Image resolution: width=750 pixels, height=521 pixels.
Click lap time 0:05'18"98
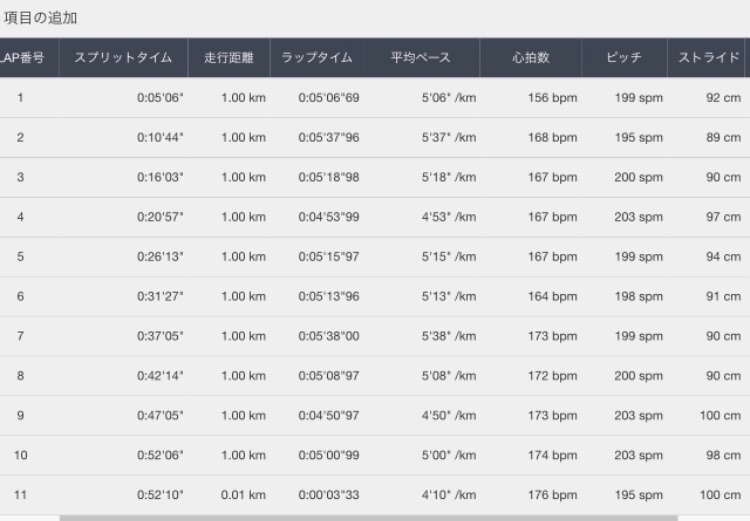tap(329, 177)
